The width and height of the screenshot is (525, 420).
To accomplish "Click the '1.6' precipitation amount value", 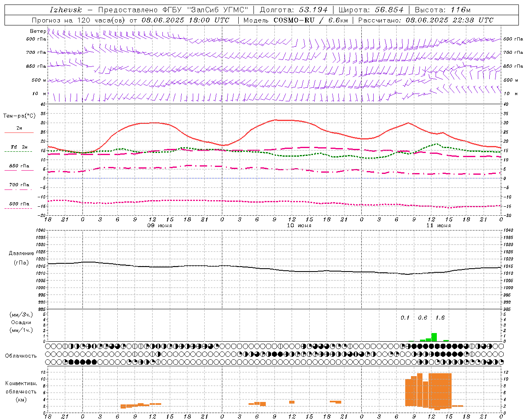I will coord(440,318).
